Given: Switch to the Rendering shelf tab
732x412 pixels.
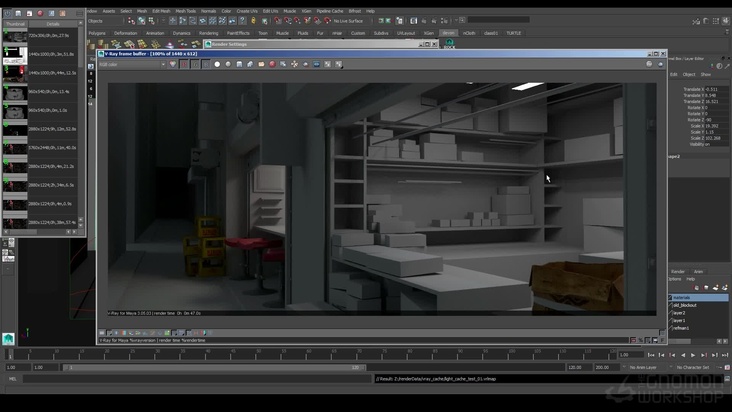Looking at the screenshot, I should pyautogui.click(x=209, y=33).
